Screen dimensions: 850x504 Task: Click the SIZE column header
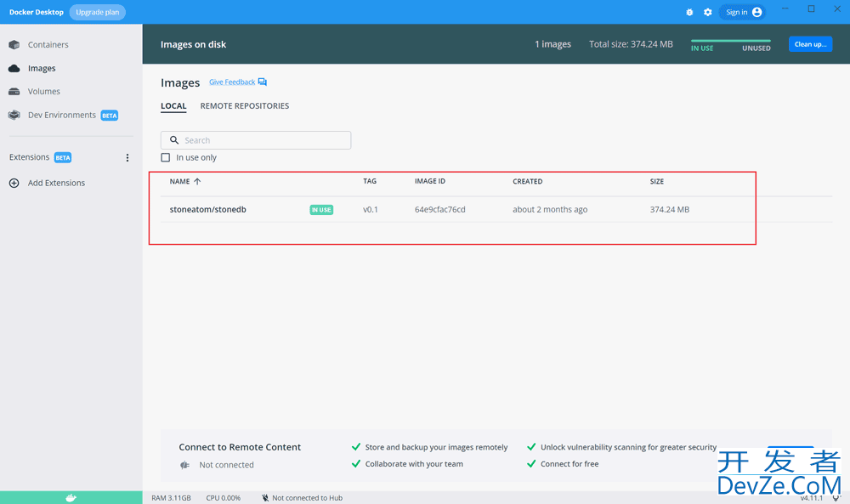point(657,182)
